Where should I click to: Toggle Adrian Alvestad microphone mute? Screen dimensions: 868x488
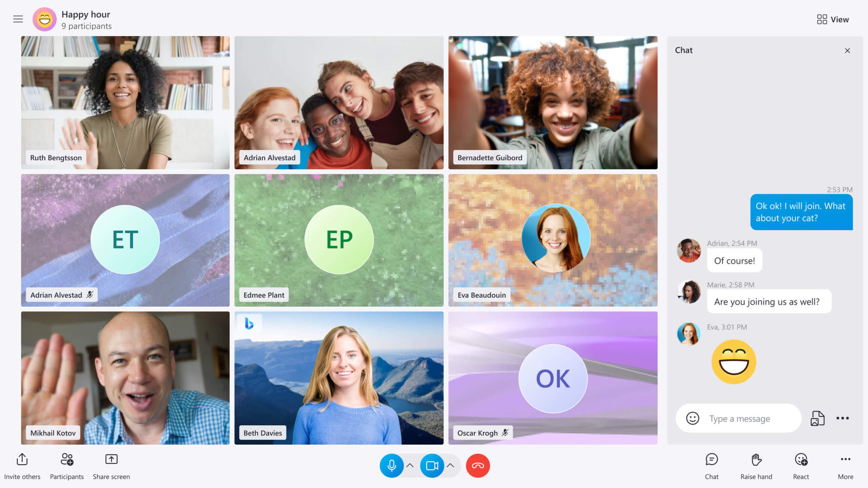[x=91, y=295]
